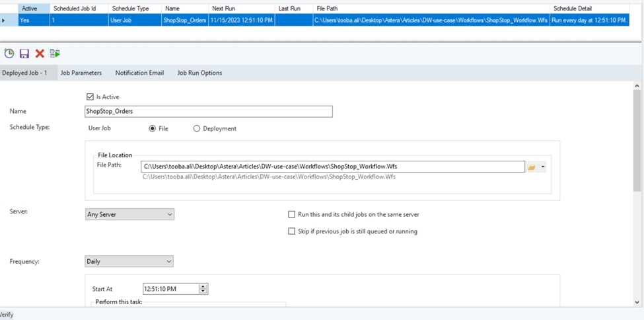Open the Notification Email tab
Image resolution: width=644 pixels, height=320 pixels.
tap(139, 73)
